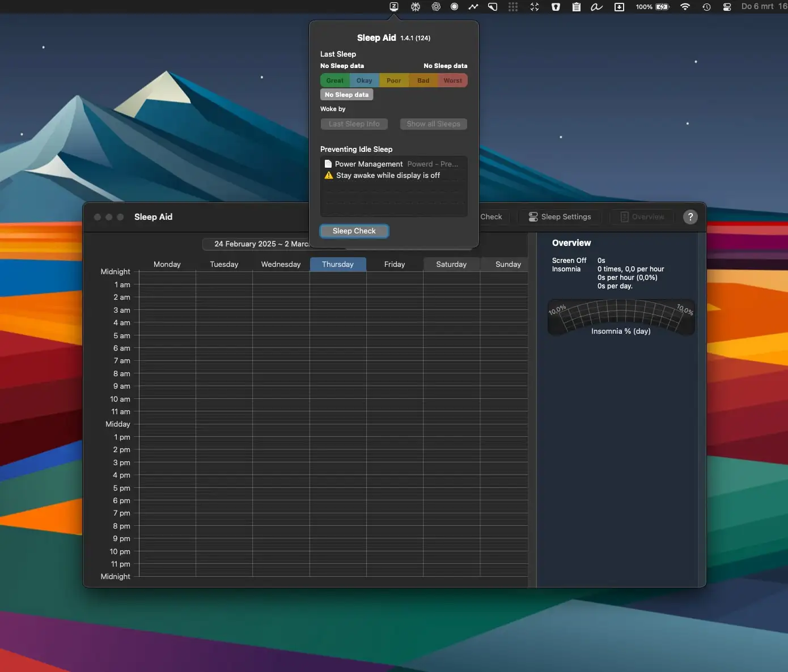Click the Last Sleep heading
The image size is (788, 672).
pyautogui.click(x=338, y=54)
